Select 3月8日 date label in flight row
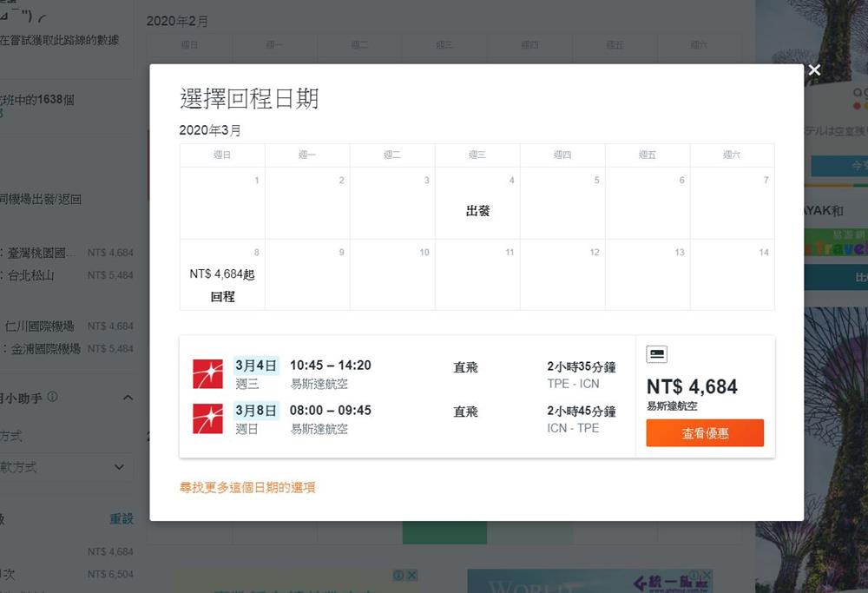This screenshot has width=868, height=593. click(x=256, y=411)
